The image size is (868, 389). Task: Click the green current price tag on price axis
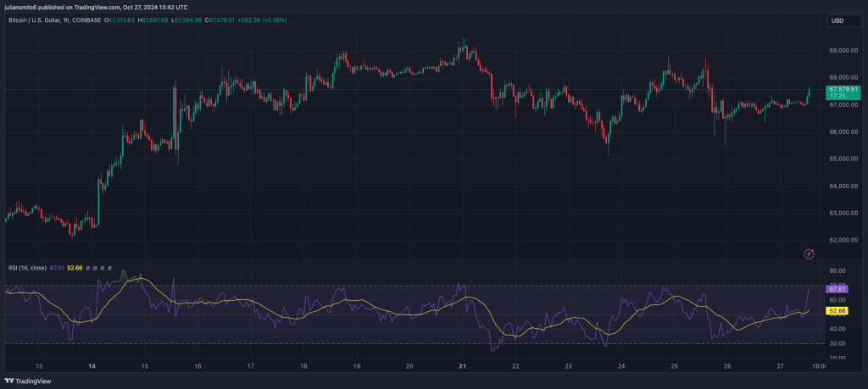tap(843, 92)
